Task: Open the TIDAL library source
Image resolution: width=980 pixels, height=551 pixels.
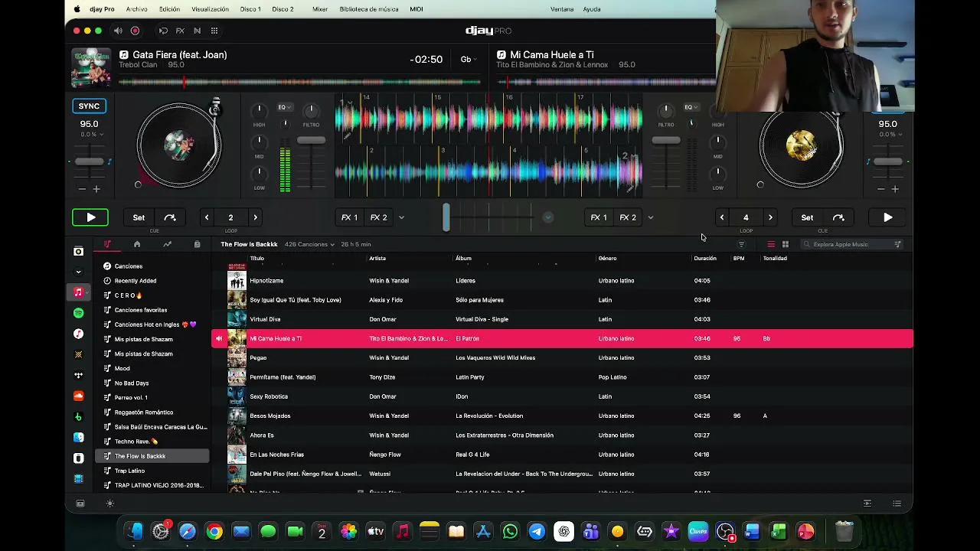Action: 78,375
